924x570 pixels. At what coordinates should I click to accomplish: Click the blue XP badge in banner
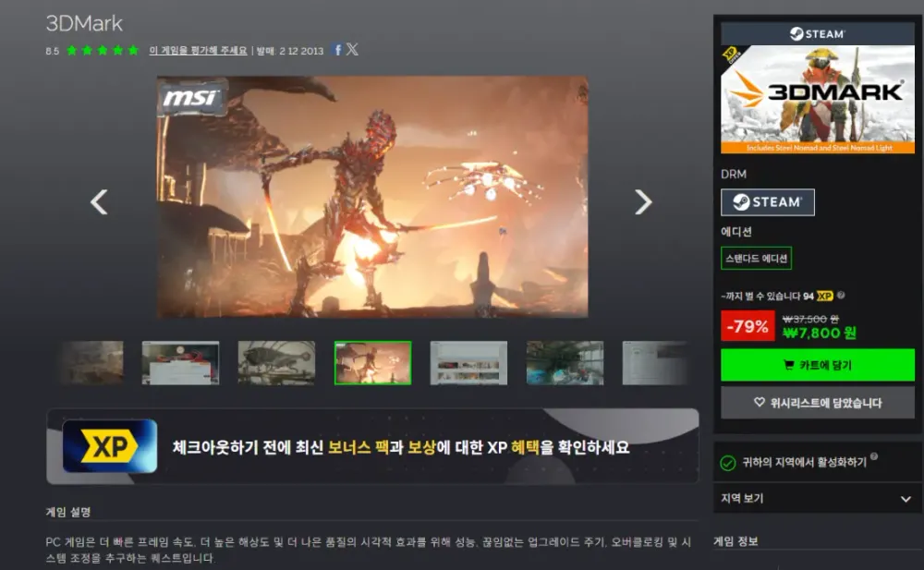click(110, 446)
